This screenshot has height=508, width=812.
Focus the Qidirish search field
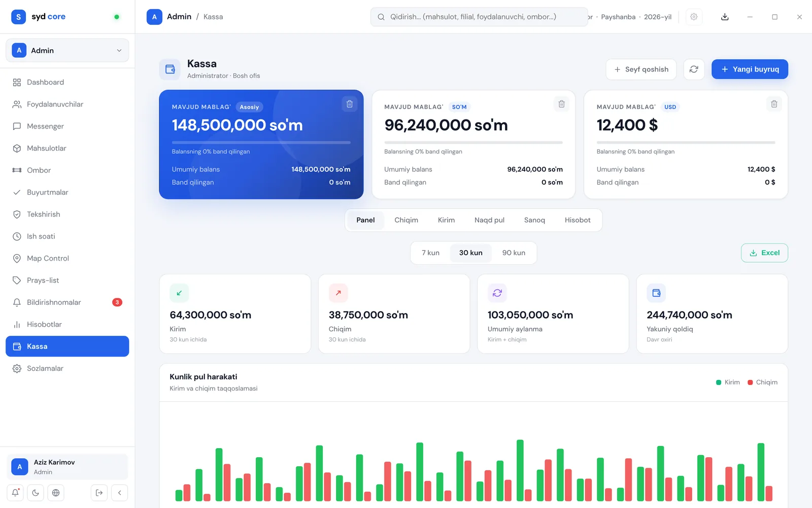(479, 17)
